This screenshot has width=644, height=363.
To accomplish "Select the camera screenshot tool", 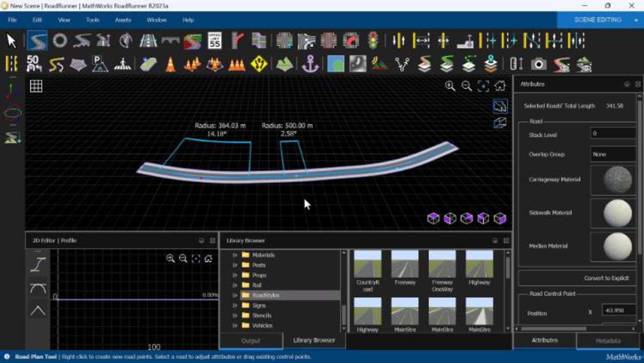I will click(538, 64).
